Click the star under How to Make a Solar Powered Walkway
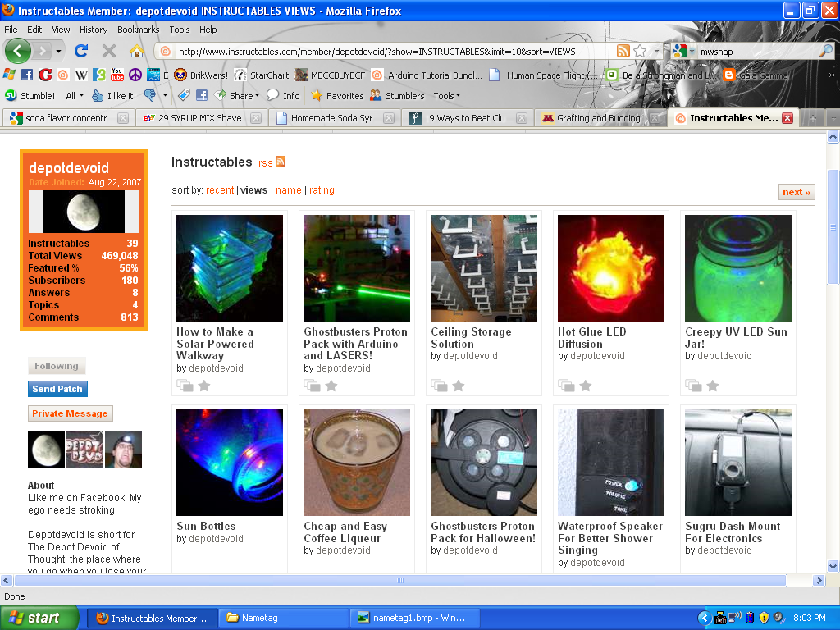 click(204, 386)
